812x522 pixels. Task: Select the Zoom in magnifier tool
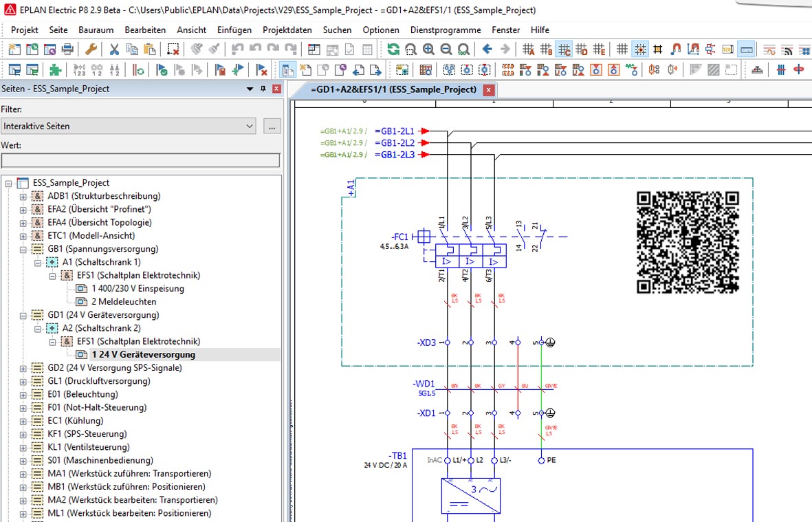pyautogui.click(x=428, y=50)
